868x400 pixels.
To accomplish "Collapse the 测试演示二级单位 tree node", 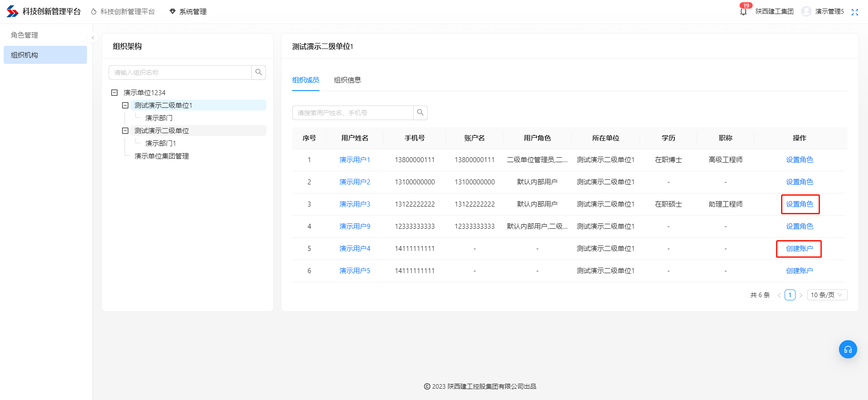I will point(125,131).
